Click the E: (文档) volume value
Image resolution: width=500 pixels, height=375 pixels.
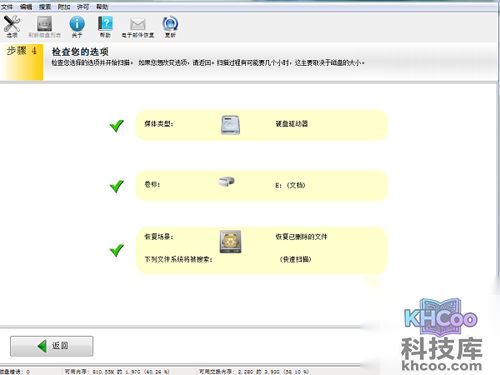[290, 185]
